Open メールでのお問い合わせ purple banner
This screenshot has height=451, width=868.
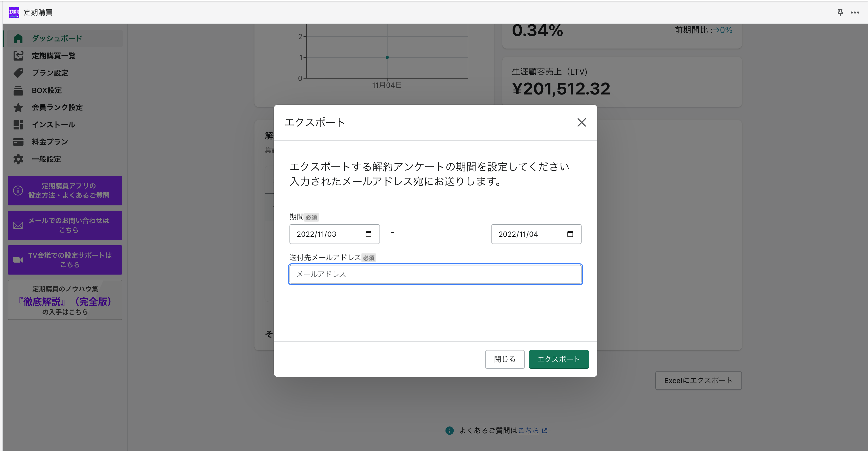pyautogui.click(x=65, y=225)
